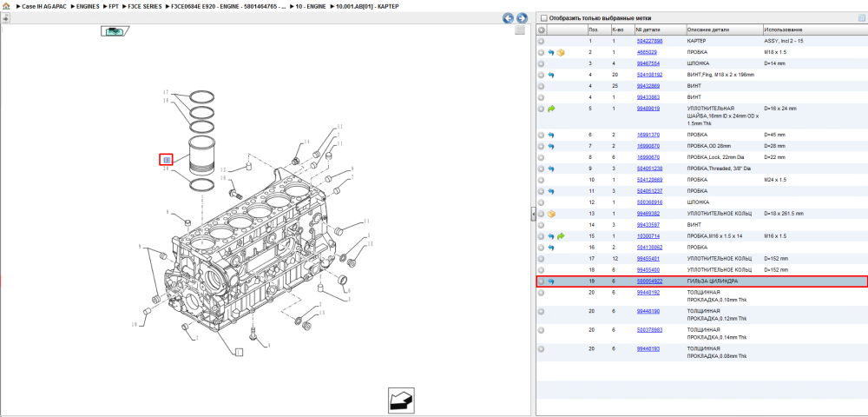
Task: Select 'ASSY, Incl 2 - 15' usage cell
Action: 784,41
